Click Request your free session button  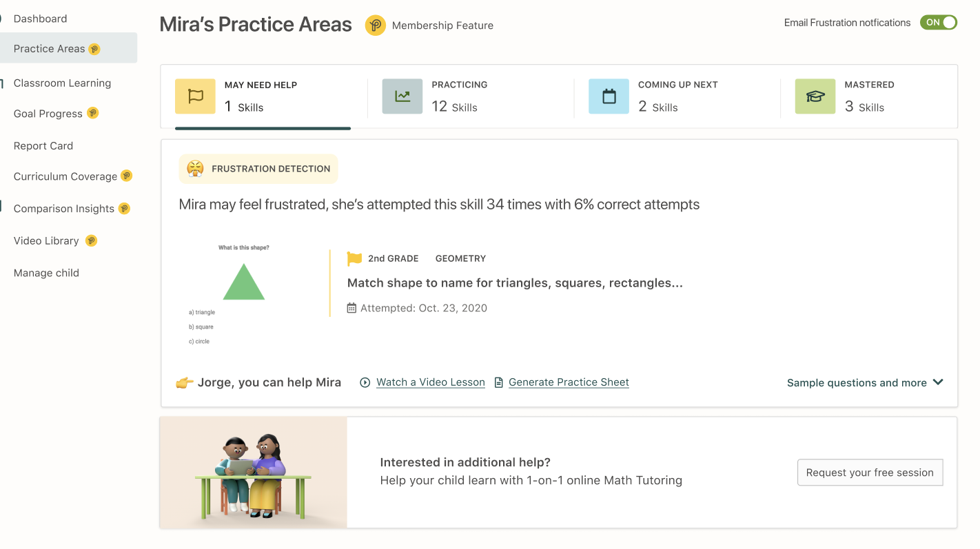(x=870, y=473)
